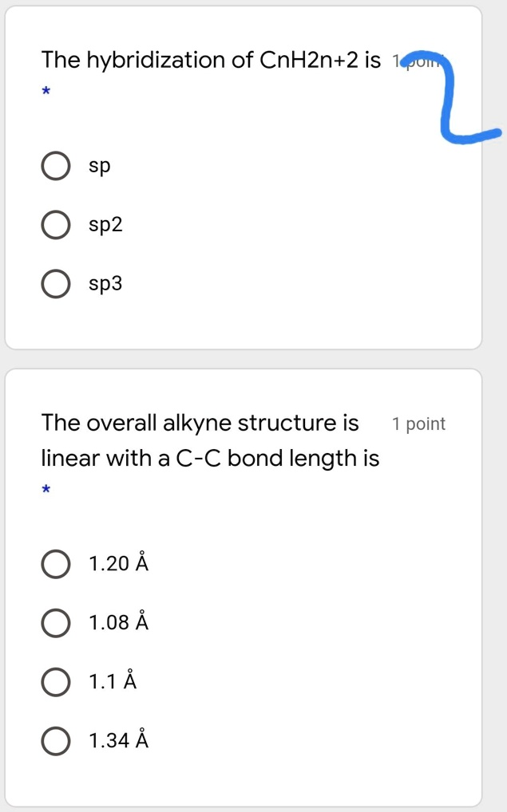The image size is (507, 812).
Task: Select the sp3 option label text
Action: coord(105,283)
